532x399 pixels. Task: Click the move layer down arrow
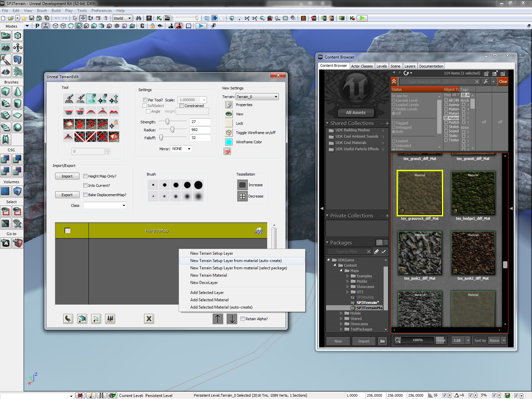click(232, 319)
